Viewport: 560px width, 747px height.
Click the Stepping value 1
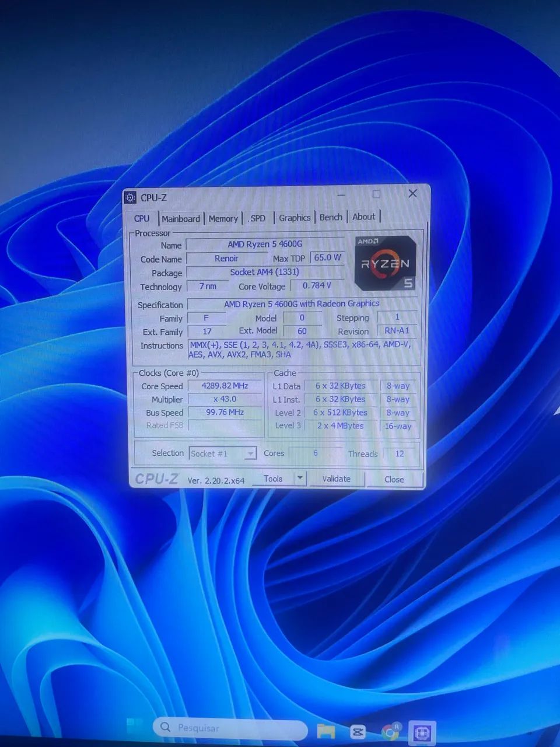[397, 317]
